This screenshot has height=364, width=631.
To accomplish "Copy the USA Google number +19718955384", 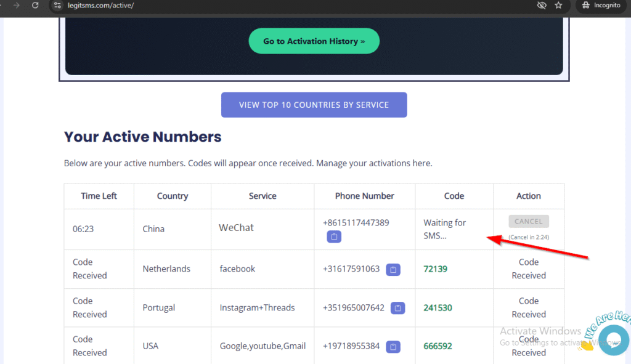I will [x=393, y=346].
